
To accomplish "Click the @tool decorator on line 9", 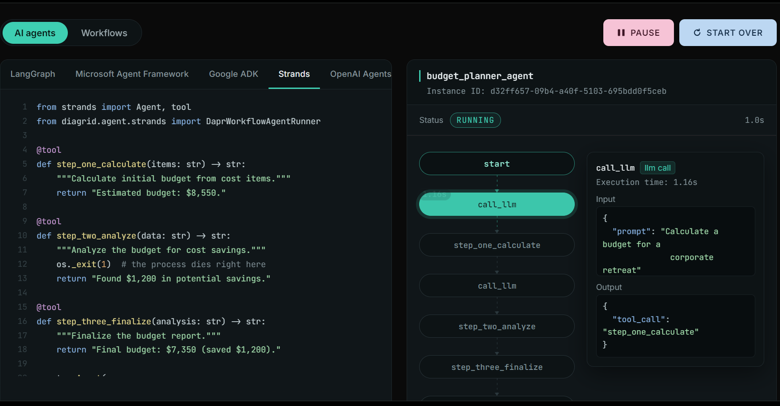I will click(49, 221).
